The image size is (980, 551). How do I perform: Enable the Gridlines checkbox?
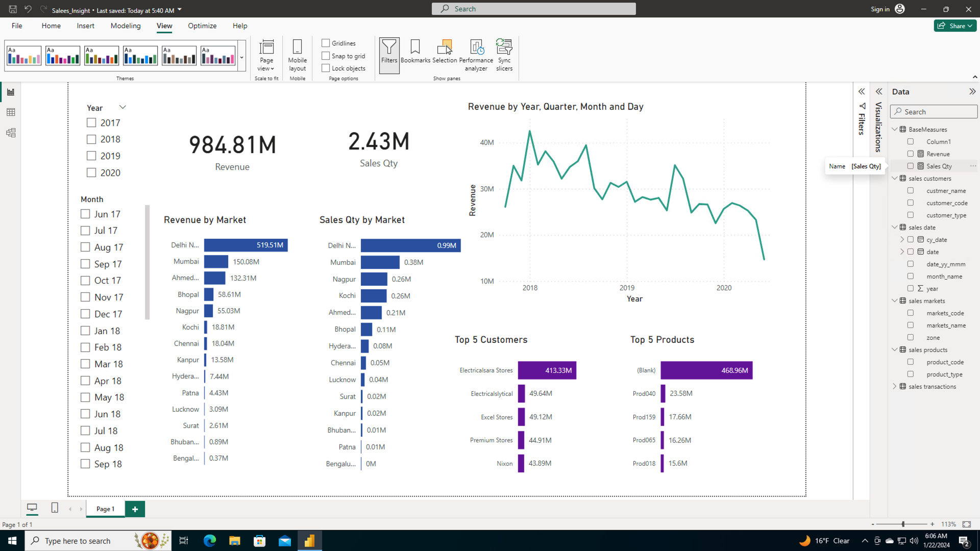tap(326, 43)
